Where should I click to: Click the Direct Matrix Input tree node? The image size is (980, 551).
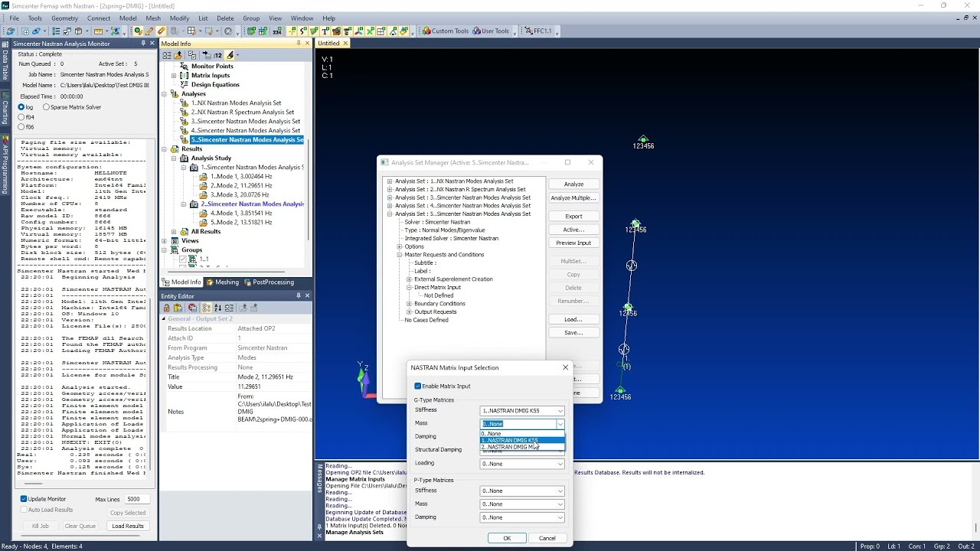click(x=438, y=288)
